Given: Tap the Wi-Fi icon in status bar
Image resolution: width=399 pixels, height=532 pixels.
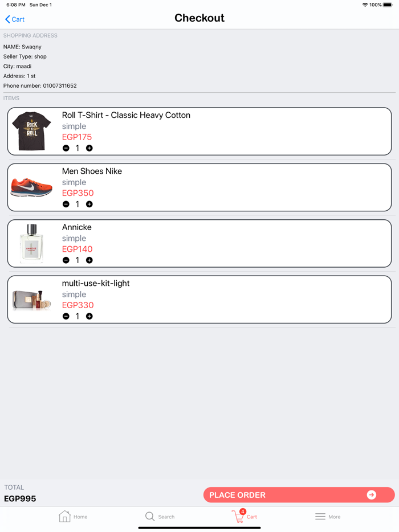Looking at the screenshot, I should click(x=365, y=4).
